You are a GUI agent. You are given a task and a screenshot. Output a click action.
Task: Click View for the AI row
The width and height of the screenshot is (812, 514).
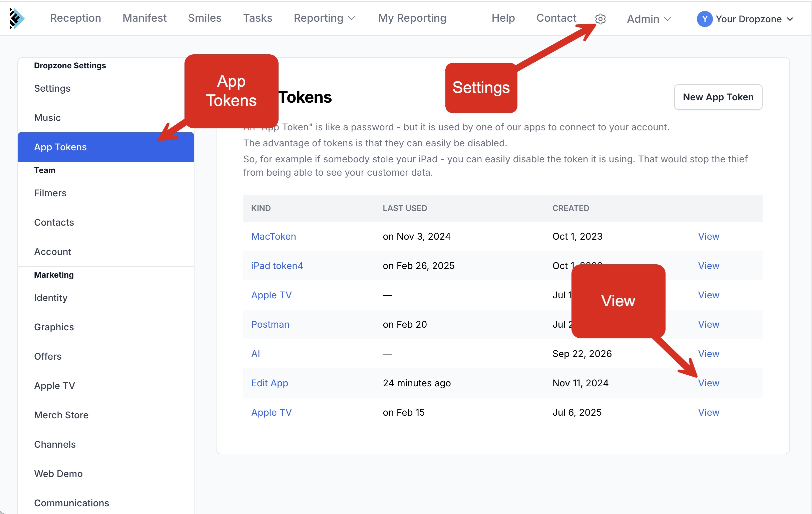[709, 354]
